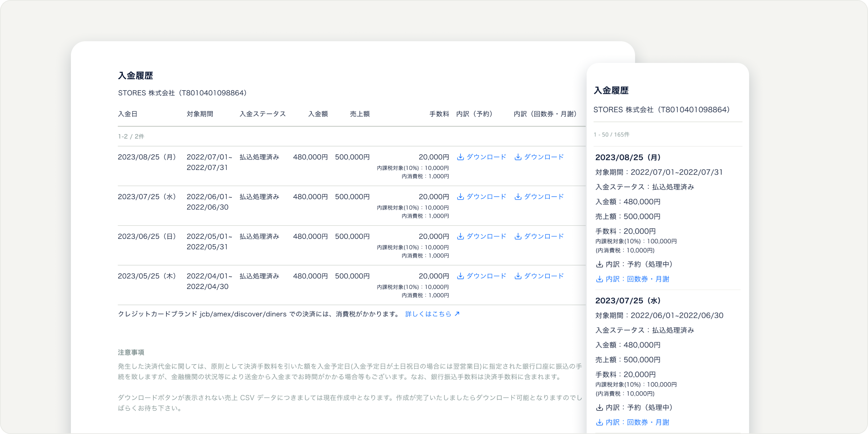Click 回数券・月謝 download icon in 2023/08/25 row
The image size is (868, 434).
coord(518,157)
